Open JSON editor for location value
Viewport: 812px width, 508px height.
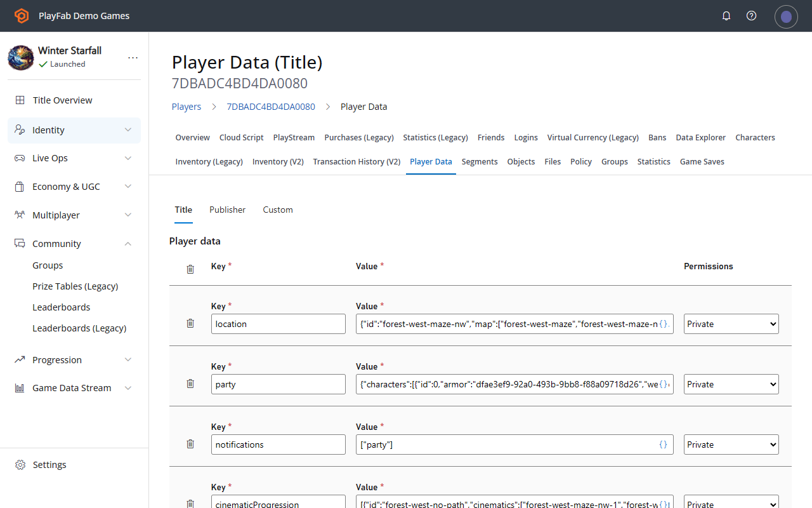click(x=664, y=324)
